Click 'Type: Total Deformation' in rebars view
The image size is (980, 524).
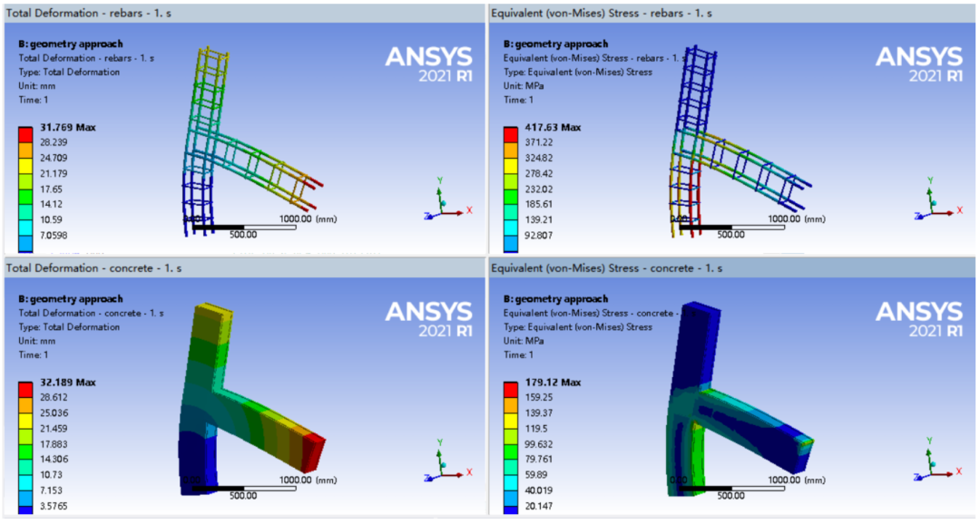coord(69,72)
